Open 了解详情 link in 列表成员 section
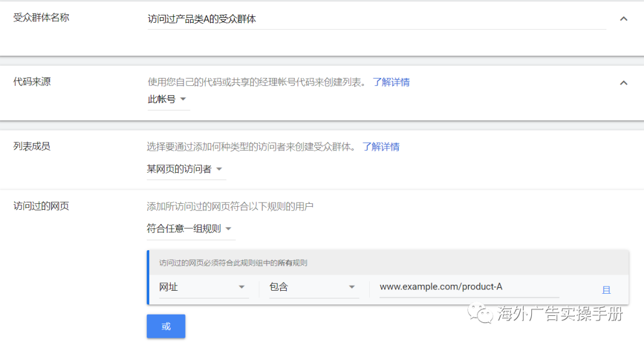 pos(380,147)
